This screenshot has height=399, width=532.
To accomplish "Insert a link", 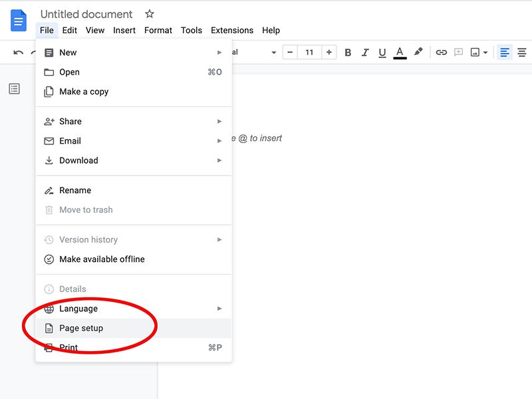I will tap(441, 53).
